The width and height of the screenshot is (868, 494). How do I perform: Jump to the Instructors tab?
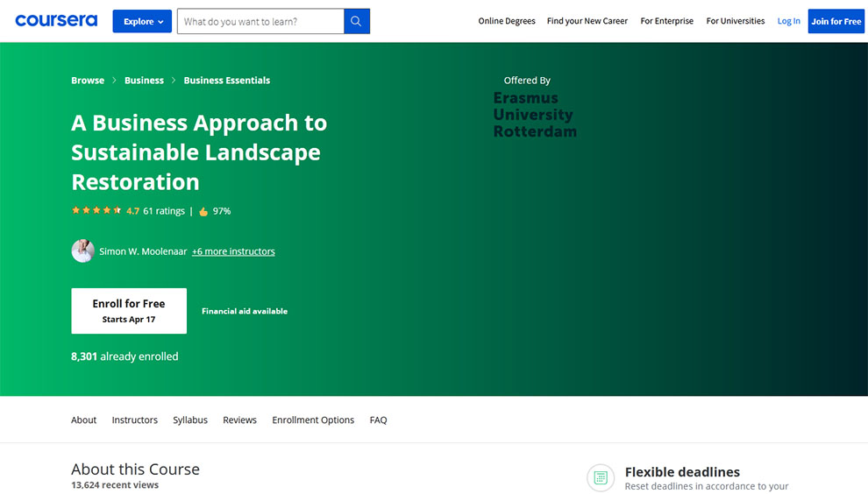pos(134,420)
